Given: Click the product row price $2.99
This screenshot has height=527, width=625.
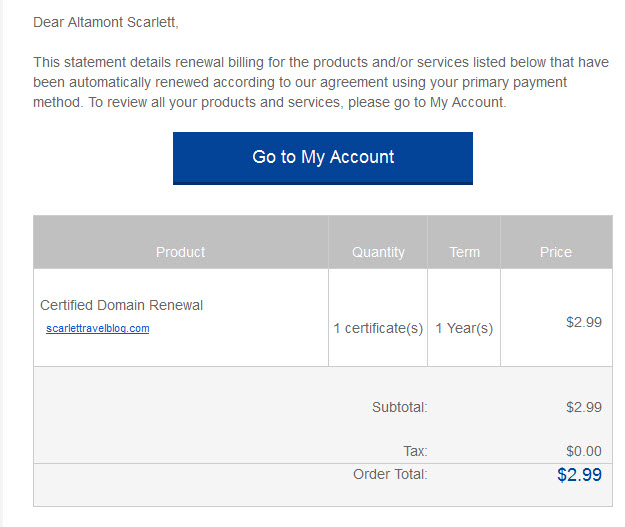Looking at the screenshot, I should (584, 322).
